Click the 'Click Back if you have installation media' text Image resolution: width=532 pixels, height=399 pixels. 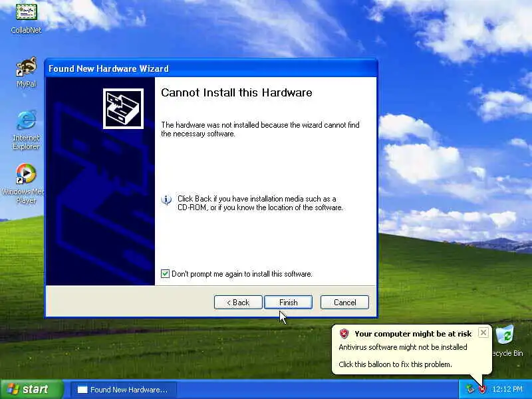pyautogui.click(x=260, y=203)
